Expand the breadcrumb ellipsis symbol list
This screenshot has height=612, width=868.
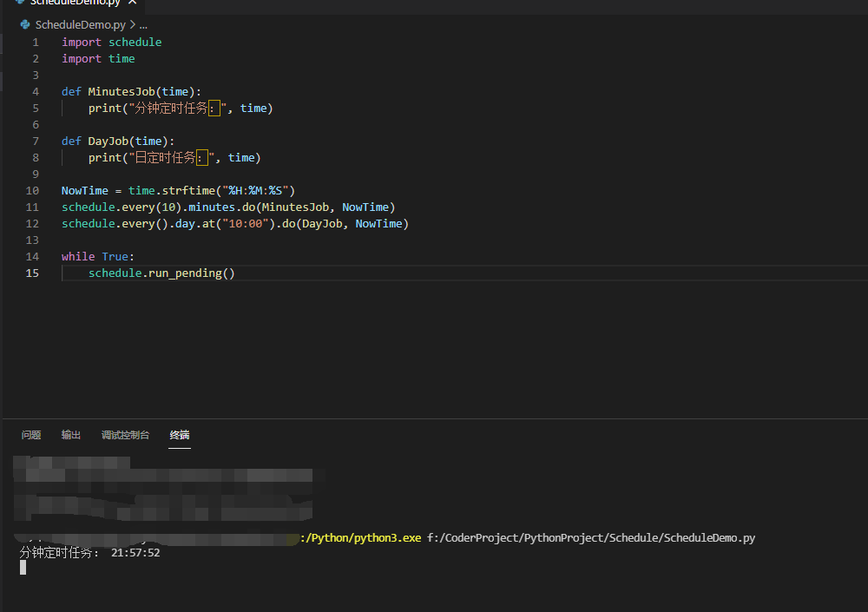pos(143,24)
